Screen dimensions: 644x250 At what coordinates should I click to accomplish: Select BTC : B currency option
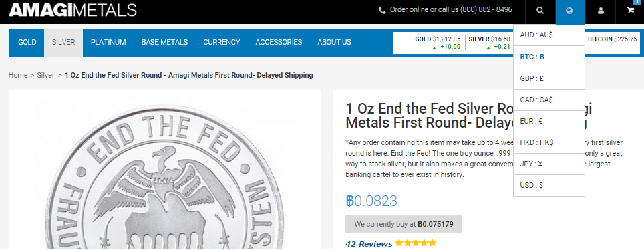coord(548,57)
